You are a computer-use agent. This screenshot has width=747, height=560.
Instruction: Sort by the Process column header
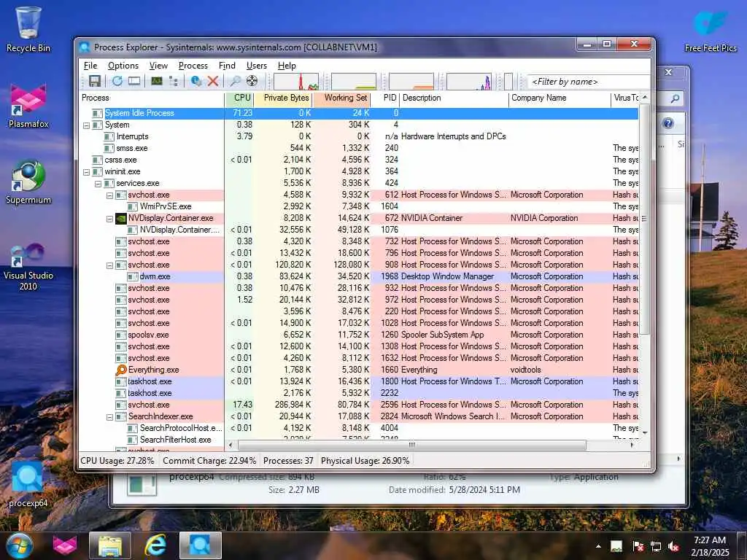click(152, 98)
